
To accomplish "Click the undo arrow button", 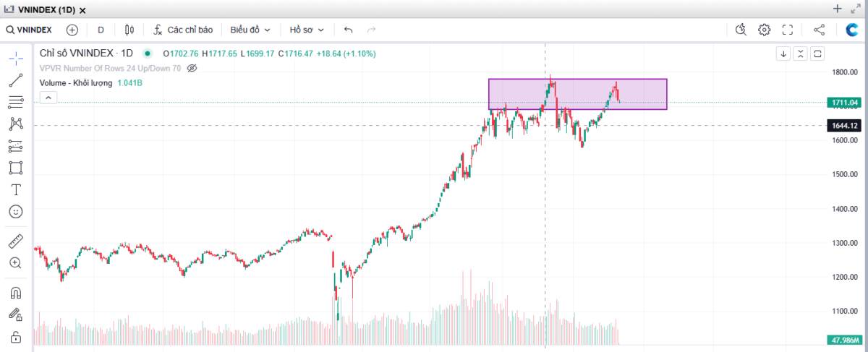I will [349, 30].
